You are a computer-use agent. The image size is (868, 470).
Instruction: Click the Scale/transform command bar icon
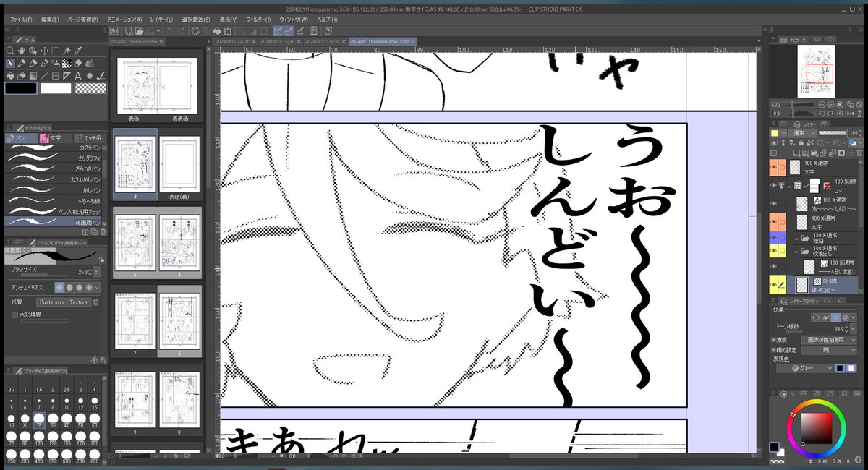(x=228, y=31)
